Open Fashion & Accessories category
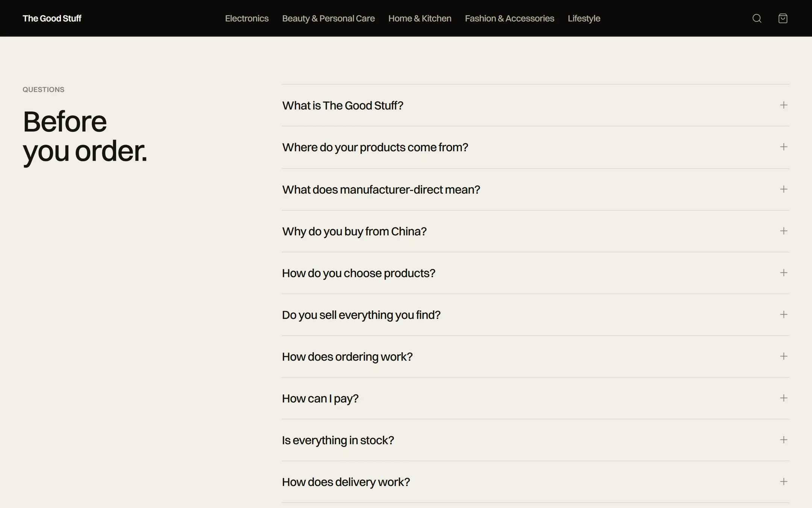 point(509,18)
